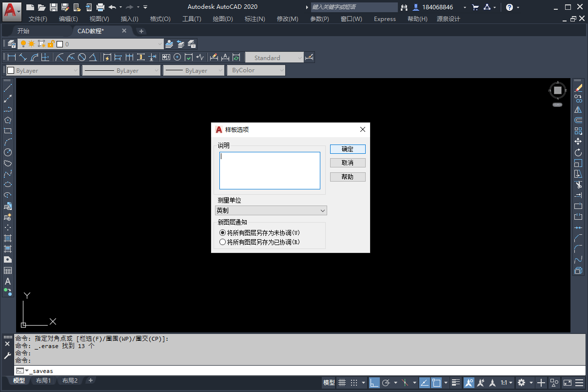This screenshot has height=392, width=588.
Task: Open the ByLayer linetype dropdown
Action: click(121, 70)
